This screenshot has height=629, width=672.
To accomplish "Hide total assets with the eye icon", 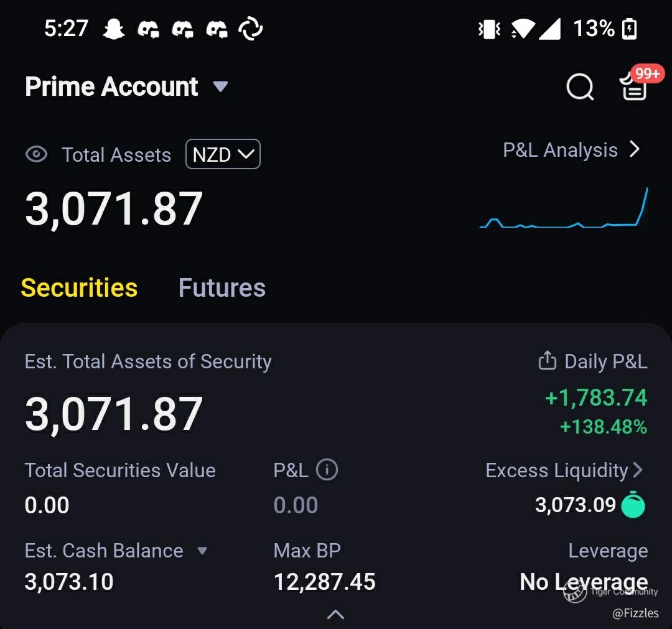I will click(x=36, y=154).
